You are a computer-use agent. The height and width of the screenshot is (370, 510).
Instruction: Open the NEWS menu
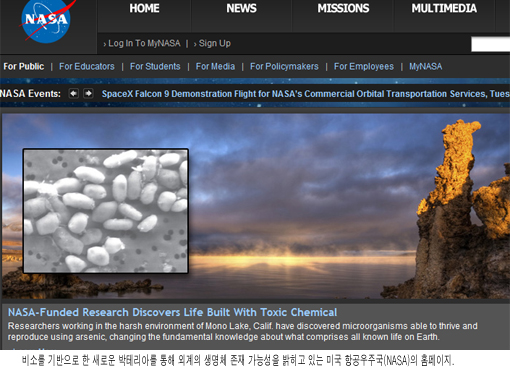(241, 8)
